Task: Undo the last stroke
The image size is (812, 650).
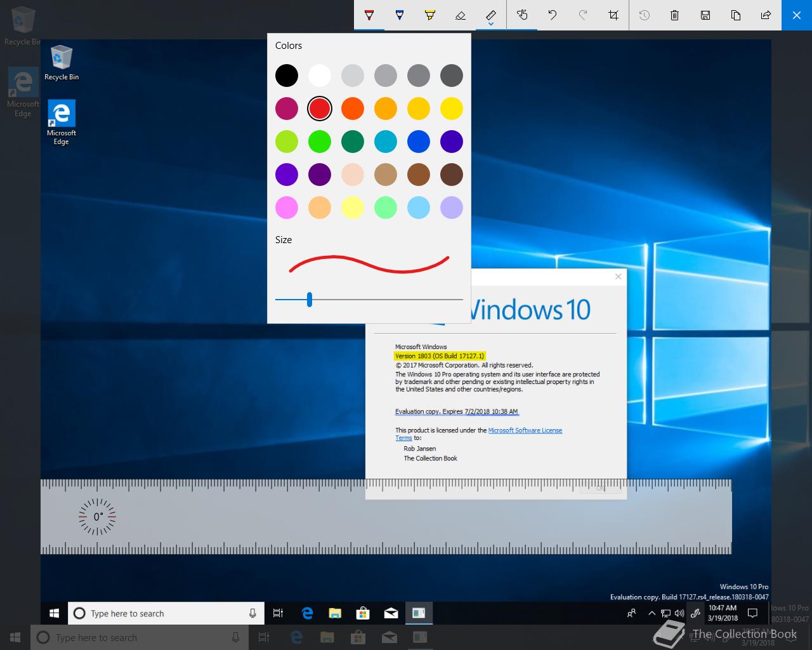Action: (x=553, y=15)
